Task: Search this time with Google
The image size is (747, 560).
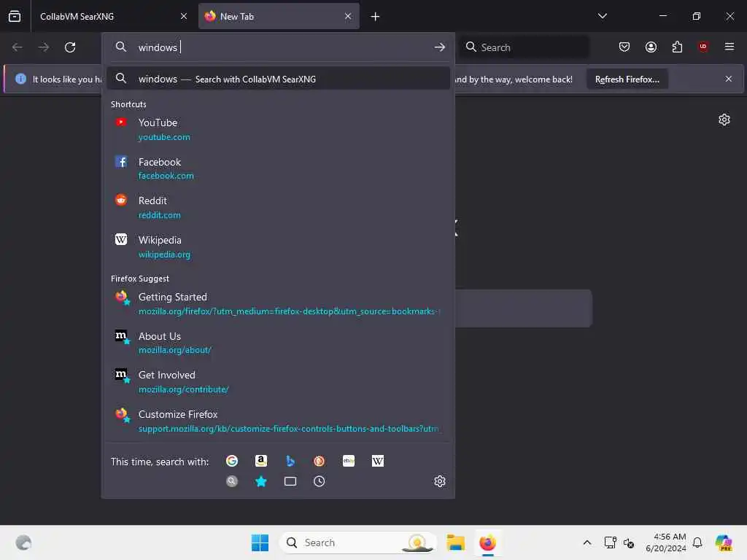Action: pyautogui.click(x=232, y=461)
